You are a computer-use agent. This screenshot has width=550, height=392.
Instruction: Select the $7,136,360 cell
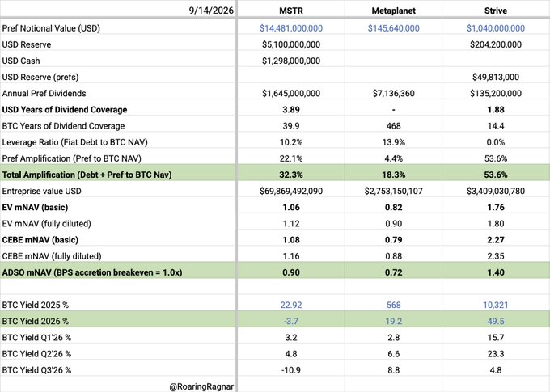point(394,93)
